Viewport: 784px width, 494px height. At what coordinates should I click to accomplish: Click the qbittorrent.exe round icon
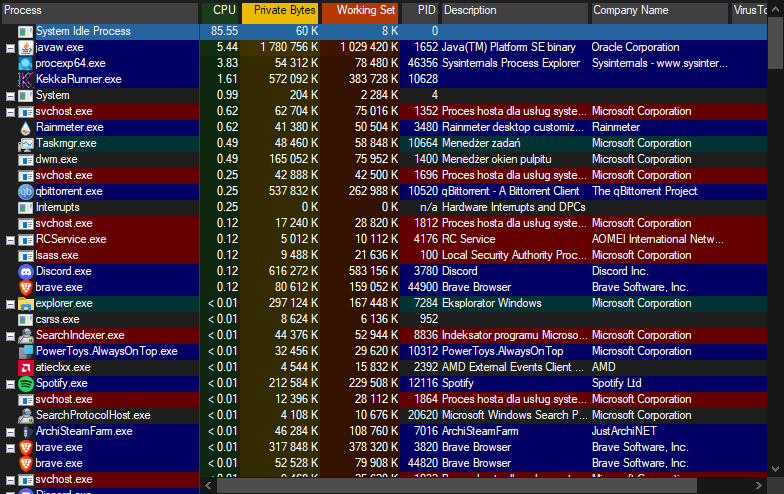tap(26, 192)
